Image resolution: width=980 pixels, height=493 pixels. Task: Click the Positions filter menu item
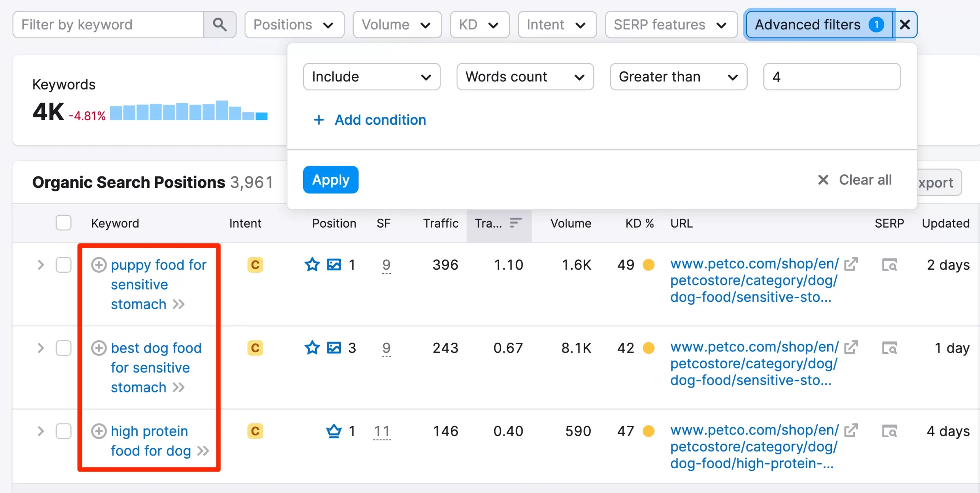point(291,24)
